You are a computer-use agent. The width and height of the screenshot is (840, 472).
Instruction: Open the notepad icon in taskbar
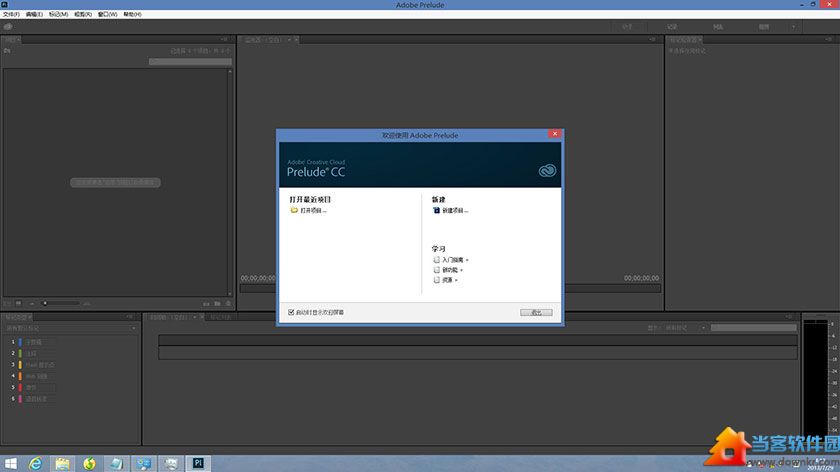[117, 463]
